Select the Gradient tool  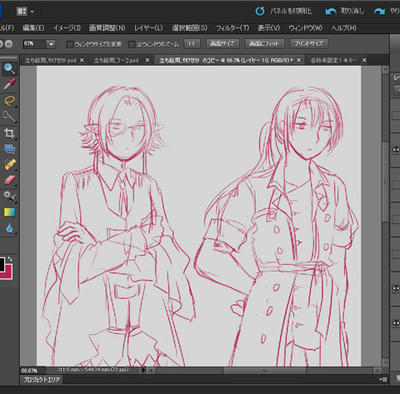tap(9, 212)
